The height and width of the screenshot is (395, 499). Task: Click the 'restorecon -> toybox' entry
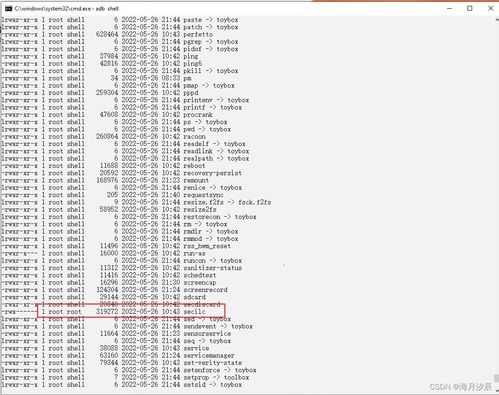[x=220, y=217]
